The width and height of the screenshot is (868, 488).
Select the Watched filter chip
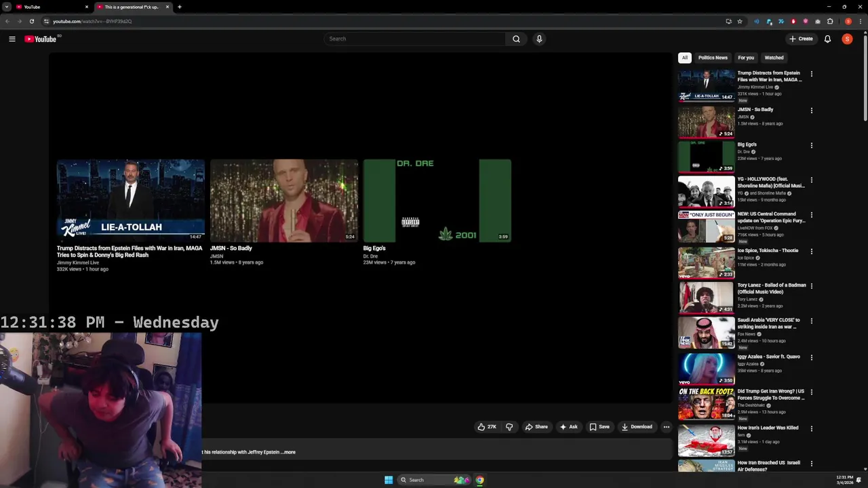774,58
